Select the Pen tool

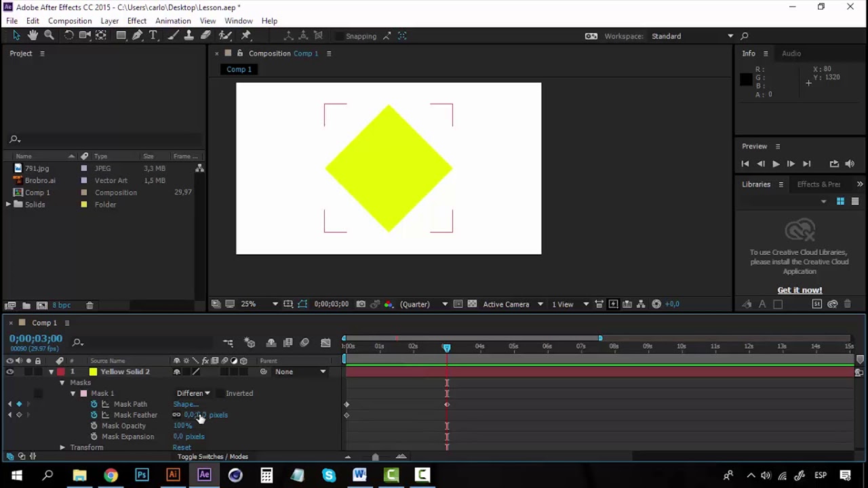click(137, 35)
